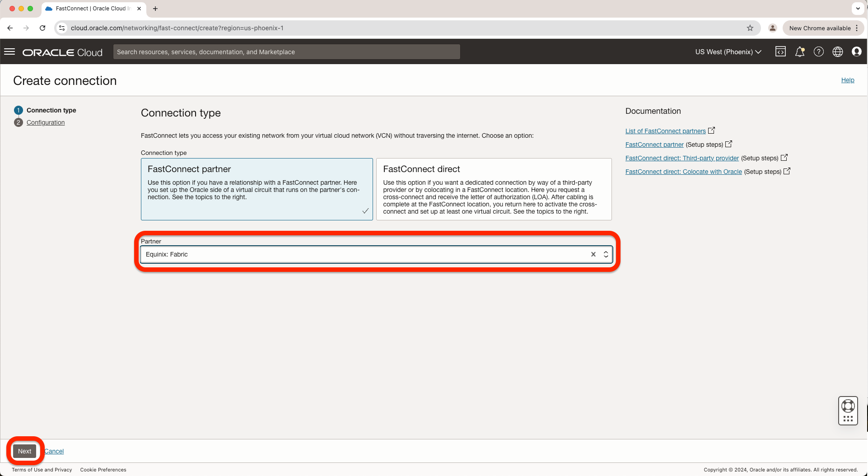This screenshot has width=868, height=476.
Task: Bookmark this page with the star icon
Action: [x=750, y=28]
